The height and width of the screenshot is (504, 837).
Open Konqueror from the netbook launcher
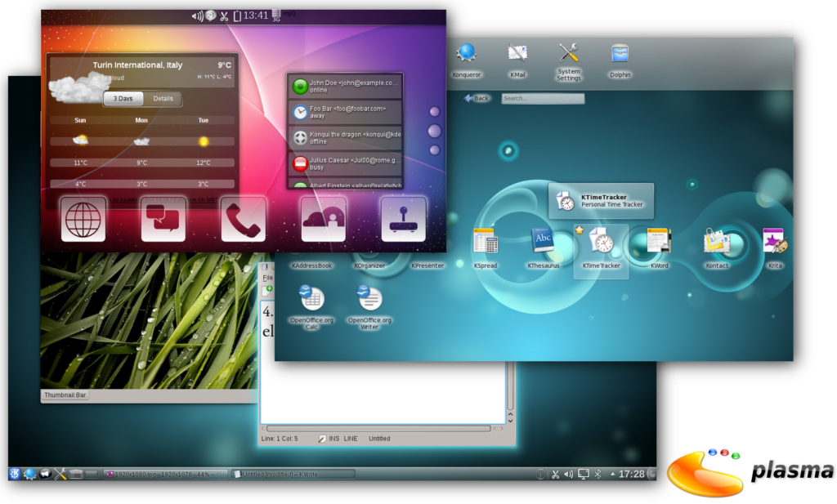point(467,53)
